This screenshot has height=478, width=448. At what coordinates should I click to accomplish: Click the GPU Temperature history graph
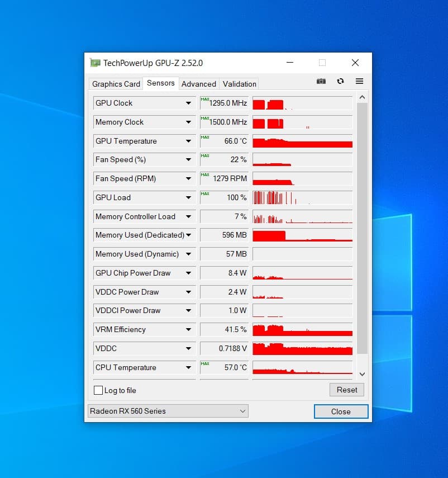302,141
